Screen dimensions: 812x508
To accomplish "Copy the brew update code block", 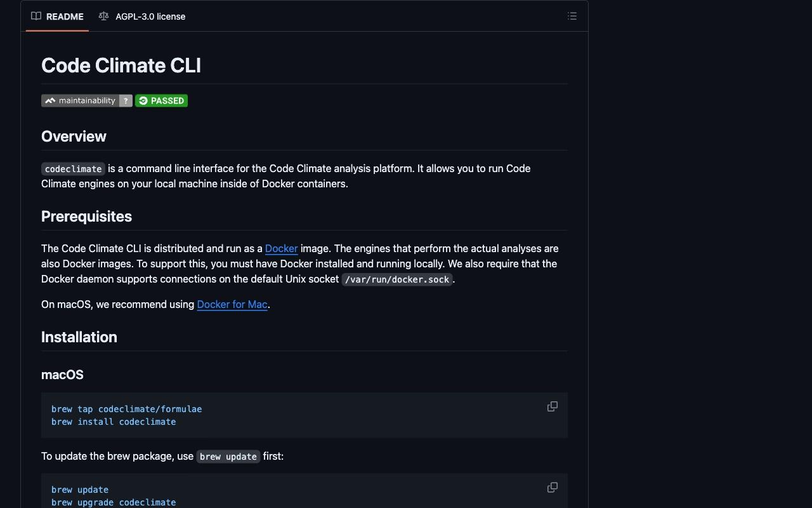I will point(553,488).
